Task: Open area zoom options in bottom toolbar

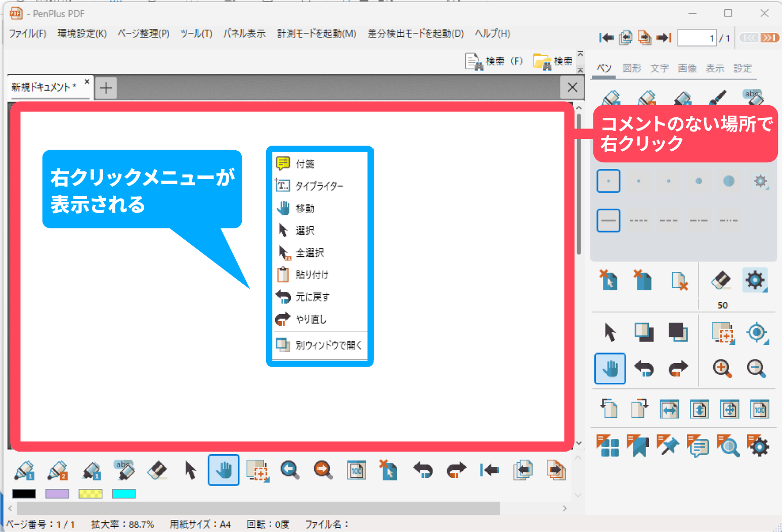Action: (x=258, y=470)
